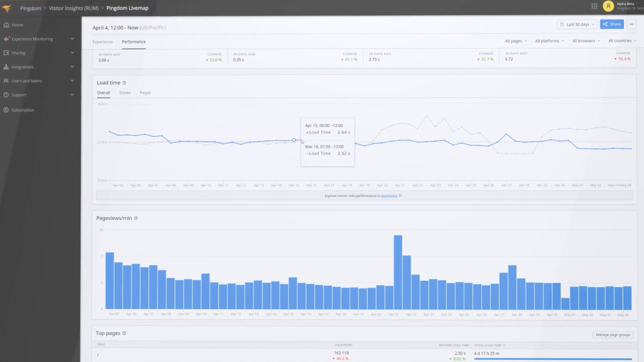The height and width of the screenshot is (362, 644).
Task: Click the blue Share button
Action: tap(612, 24)
